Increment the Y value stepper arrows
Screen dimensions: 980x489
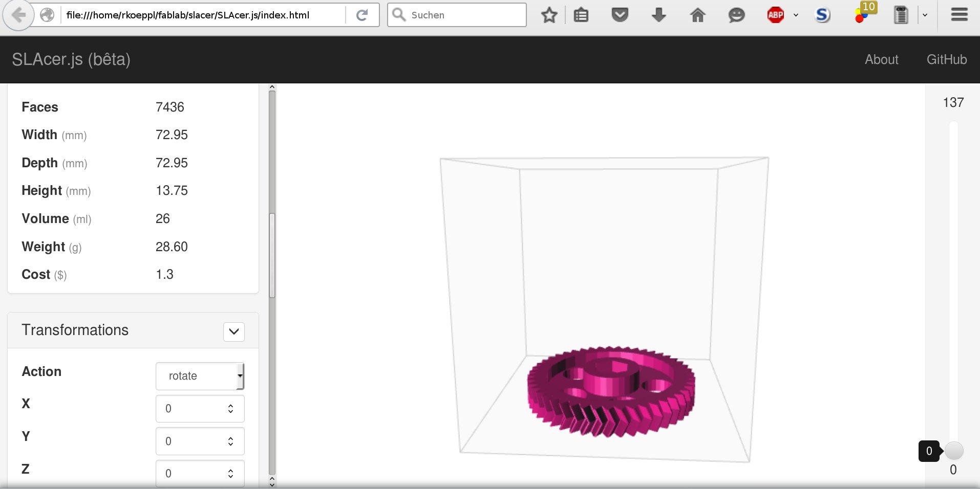tap(230, 441)
